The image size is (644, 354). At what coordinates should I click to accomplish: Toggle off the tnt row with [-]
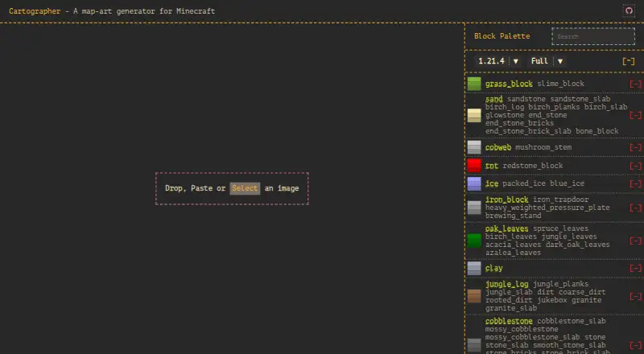coord(635,166)
